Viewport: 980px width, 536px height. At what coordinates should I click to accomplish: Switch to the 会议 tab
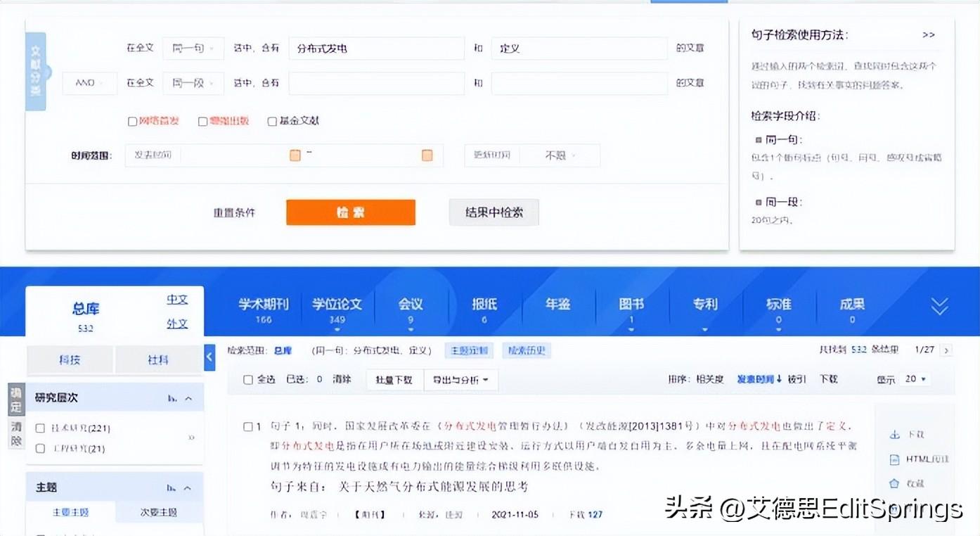[411, 310]
